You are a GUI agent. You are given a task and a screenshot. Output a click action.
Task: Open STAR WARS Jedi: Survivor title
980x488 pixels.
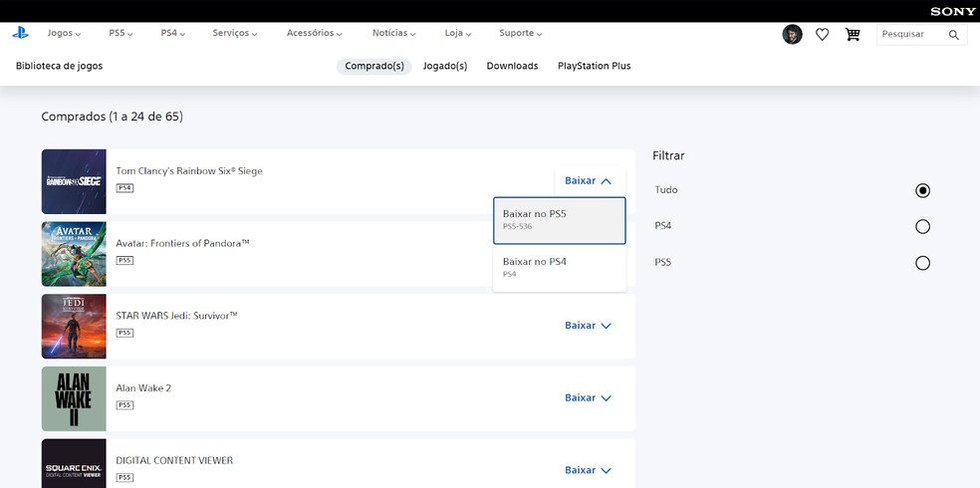point(177,316)
